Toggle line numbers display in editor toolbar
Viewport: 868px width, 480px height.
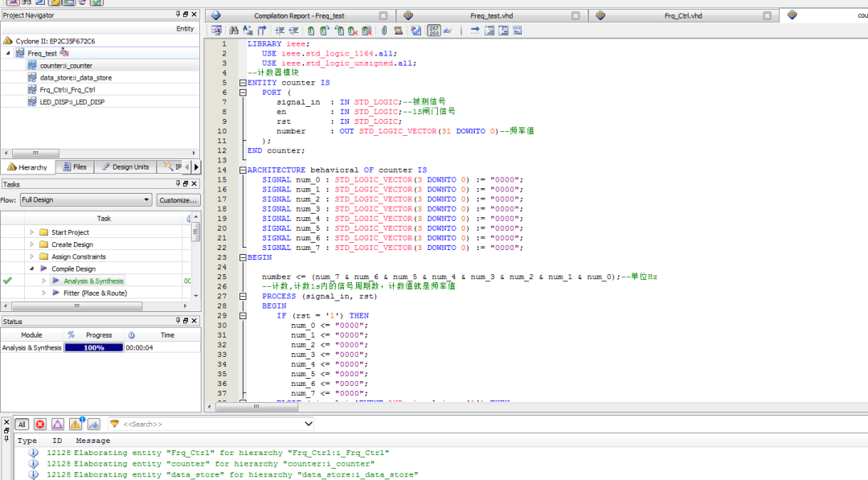[x=432, y=31]
